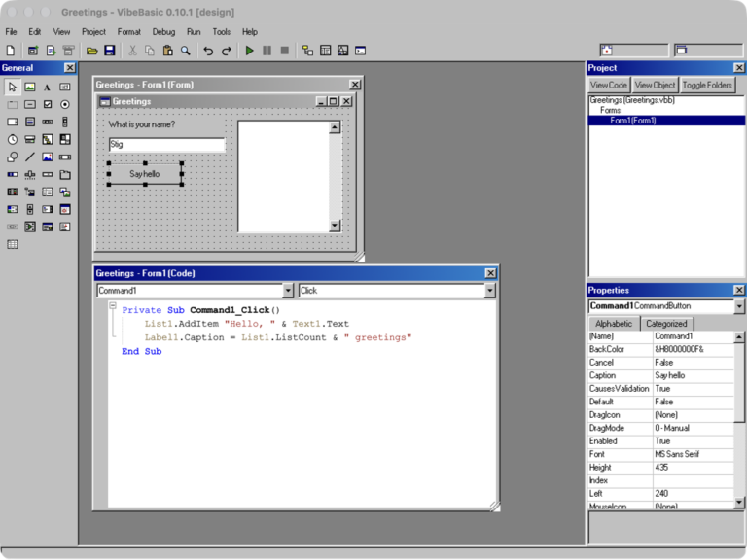747x560 pixels.
Task: Click the list box scroll down arrow on form
Action: 335,226
